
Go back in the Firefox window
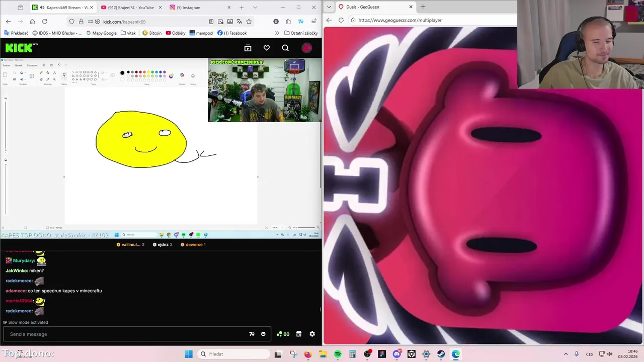tap(8, 22)
